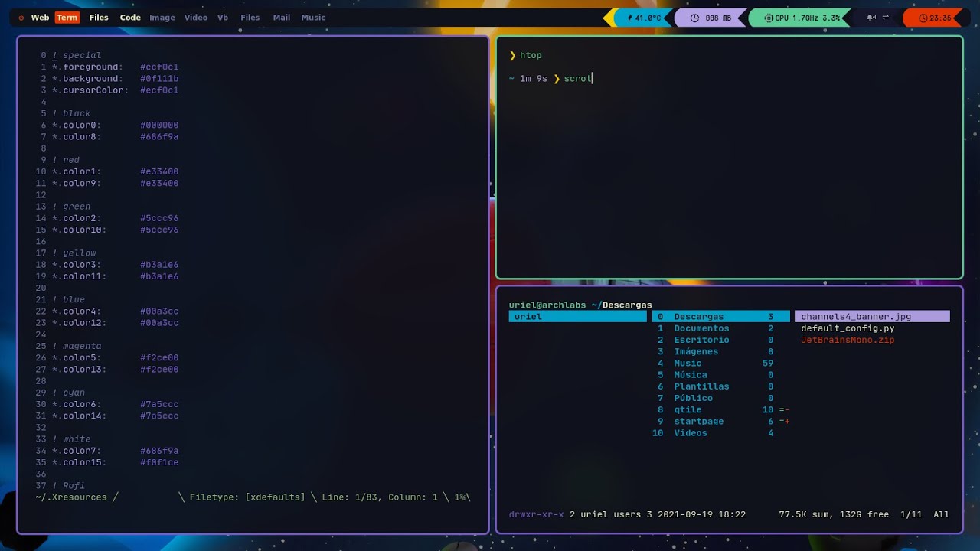Click the #f2ce00 value for color13

point(159,370)
